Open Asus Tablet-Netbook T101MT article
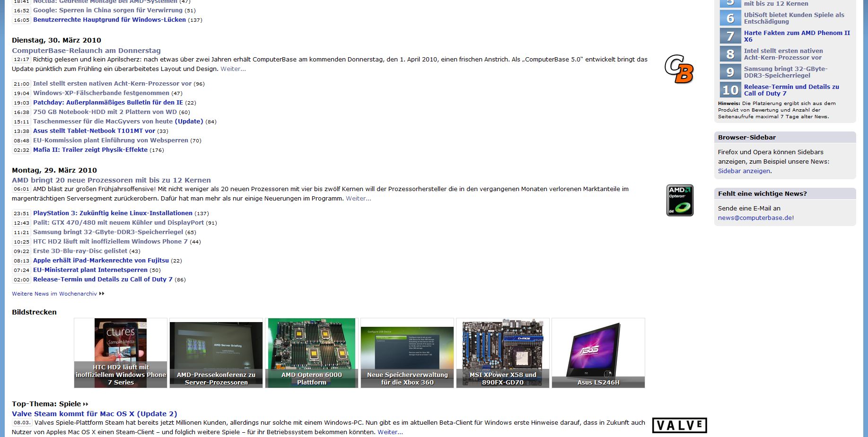The image size is (868, 437). (94, 131)
